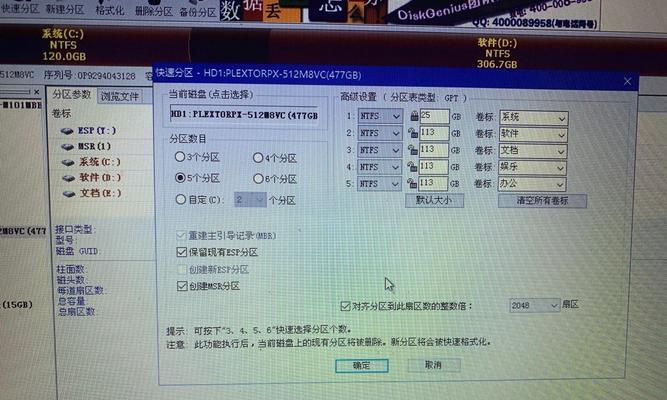Click the size field of partition 2
The height and width of the screenshot is (400, 667).
point(434,133)
